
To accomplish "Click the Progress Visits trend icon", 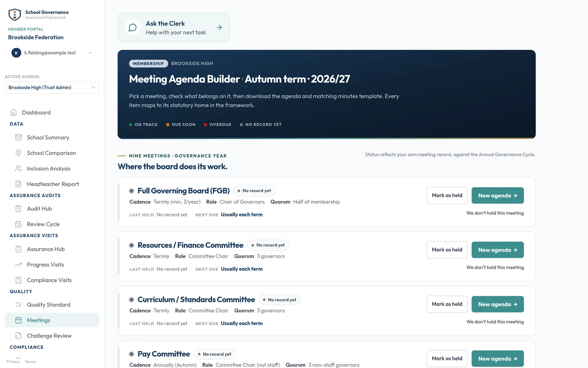I will pos(18,265).
